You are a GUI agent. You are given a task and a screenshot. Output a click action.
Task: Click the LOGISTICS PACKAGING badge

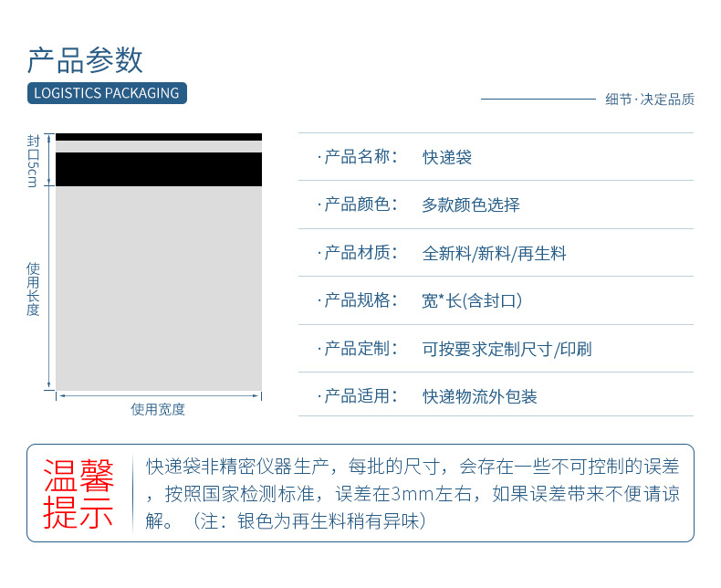(107, 93)
